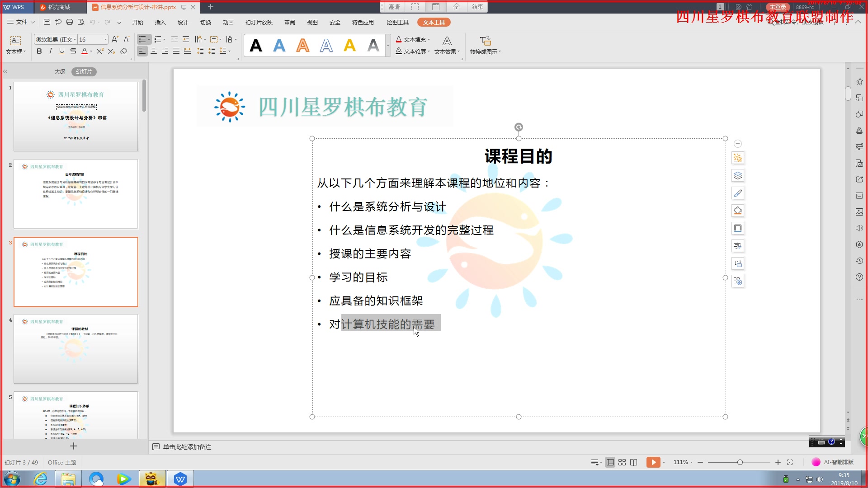Viewport: 868px width, 488px height.
Task: Toggle bold formatting
Action: point(39,51)
